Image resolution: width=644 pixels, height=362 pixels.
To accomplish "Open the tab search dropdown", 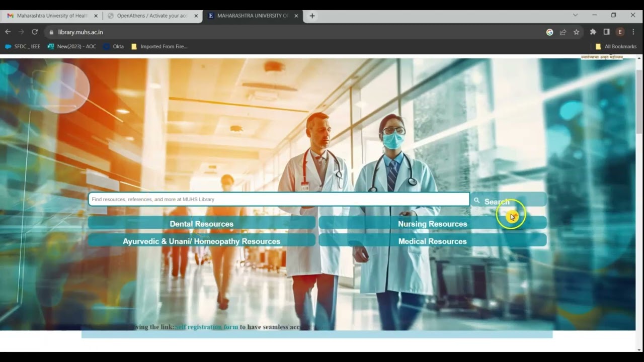I will pos(575,15).
